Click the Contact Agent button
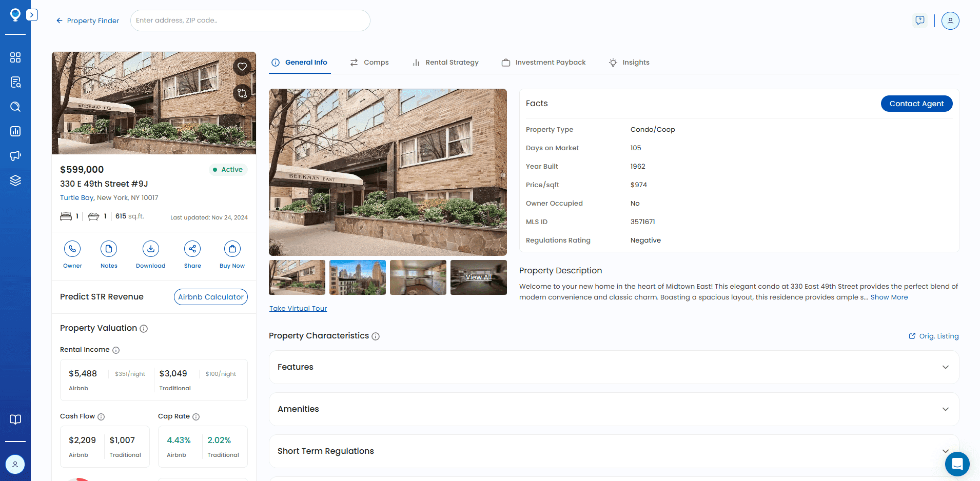 pyautogui.click(x=916, y=104)
